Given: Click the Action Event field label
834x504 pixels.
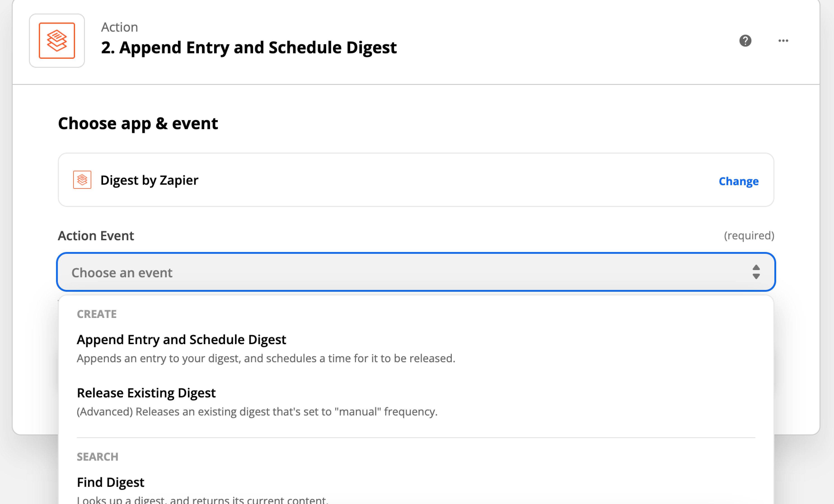Looking at the screenshot, I should pos(96,236).
